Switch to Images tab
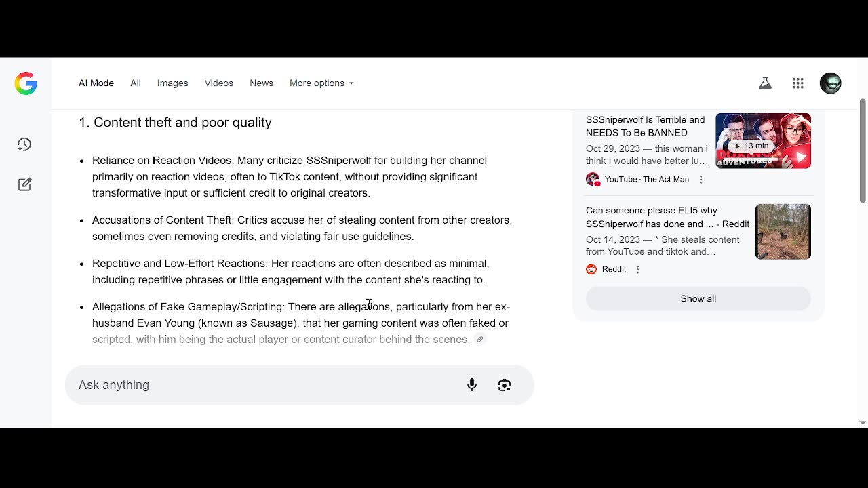Image resolution: width=868 pixels, height=488 pixels. point(173,83)
